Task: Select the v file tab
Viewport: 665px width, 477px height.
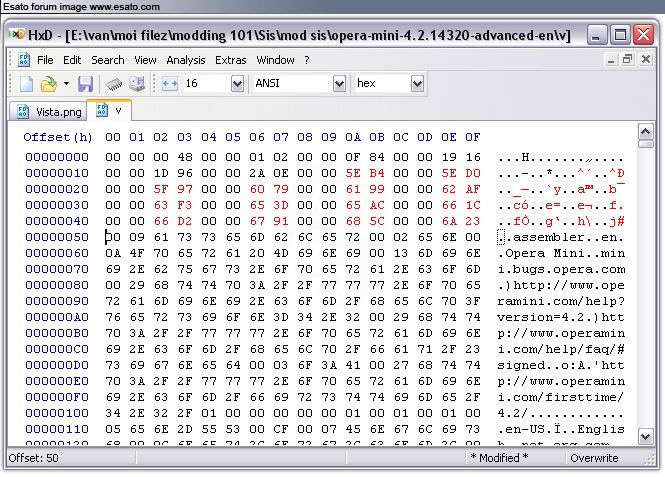Action: tap(109, 111)
